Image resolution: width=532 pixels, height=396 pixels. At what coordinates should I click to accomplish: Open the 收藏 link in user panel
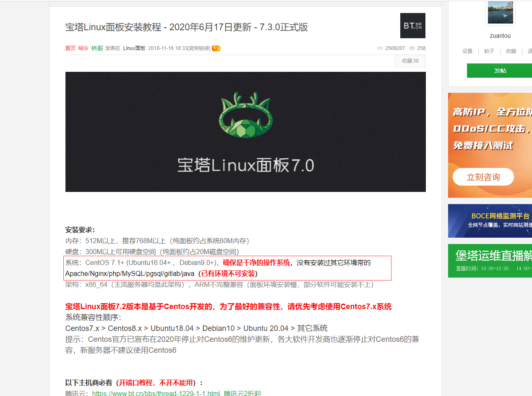511,51
